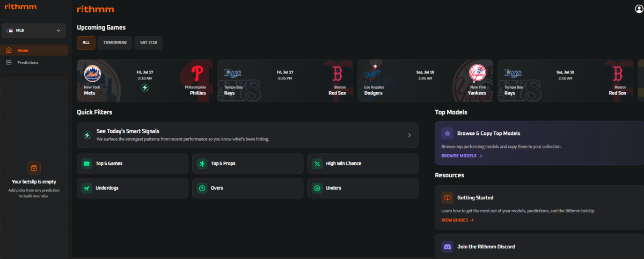Screen dimensions: 644x259
Task: Open the Unders filter
Action: tap(363, 188)
